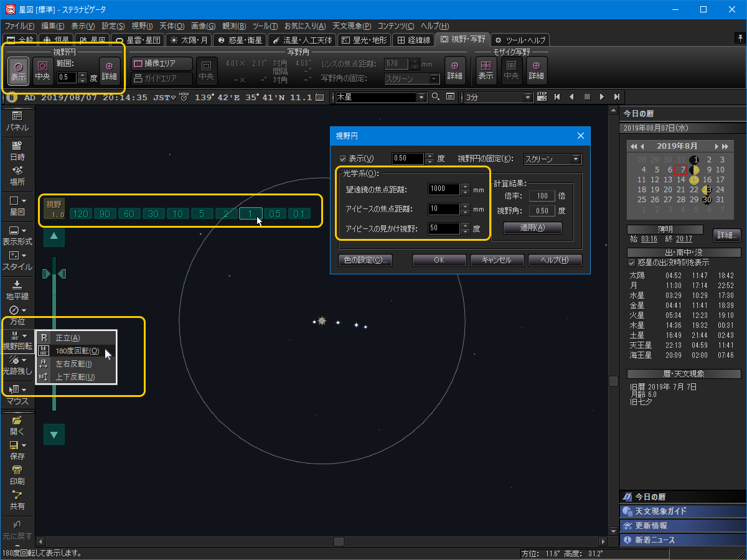Click キャンセル in 視野円 dialog
Image resolution: width=747 pixels, height=560 pixels.
pyautogui.click(x=497, y=260)
